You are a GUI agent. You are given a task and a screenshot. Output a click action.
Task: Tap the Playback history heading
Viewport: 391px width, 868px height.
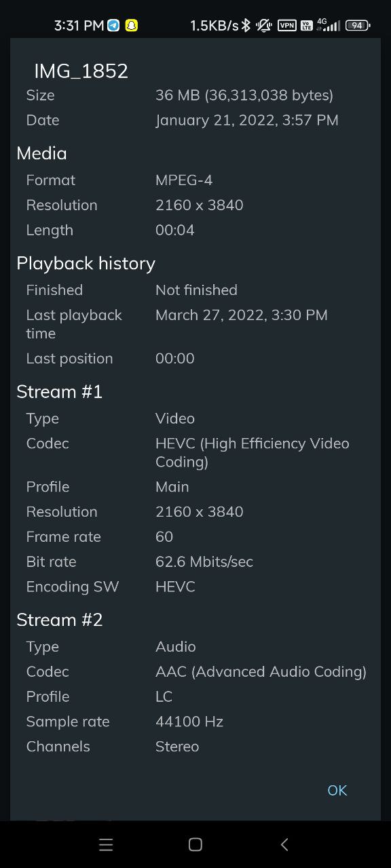(x=86, y=263)
